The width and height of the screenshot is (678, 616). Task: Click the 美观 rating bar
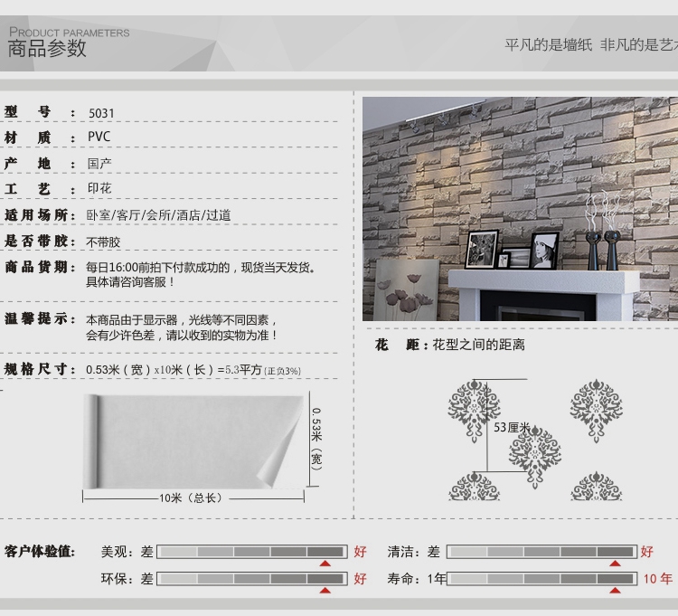(252, 552)
